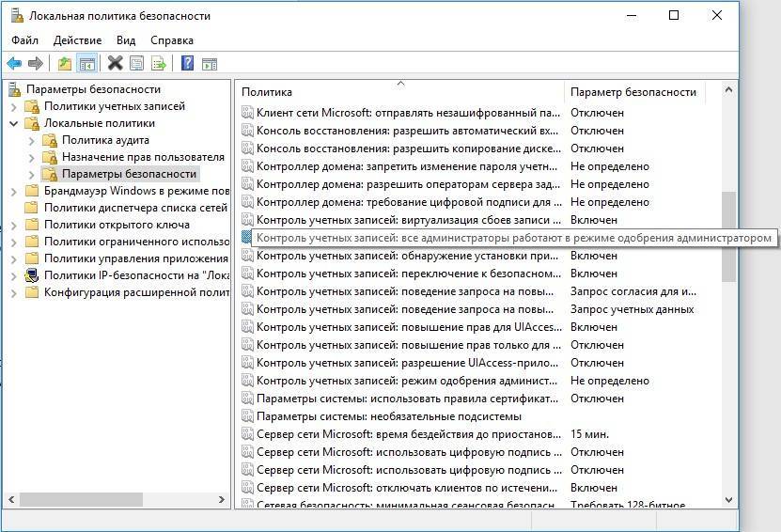Click the Back arrow toolbar icon
Image resolution: width=781 pixels, height=532 pixels.
point(14,63)
